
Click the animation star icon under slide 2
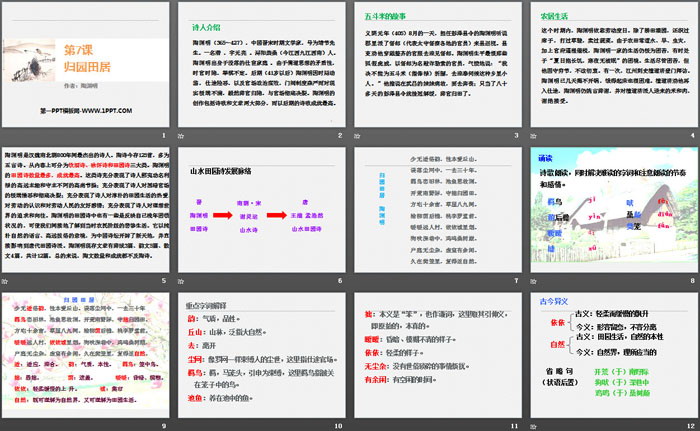coord(181,136)
